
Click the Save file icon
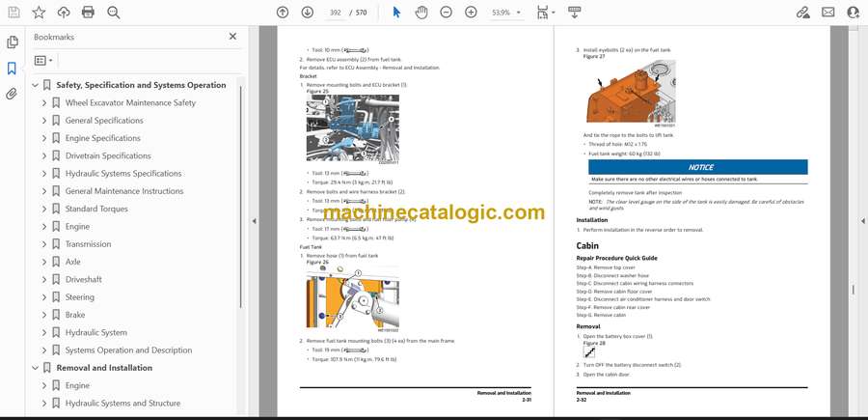click(14, 13)
